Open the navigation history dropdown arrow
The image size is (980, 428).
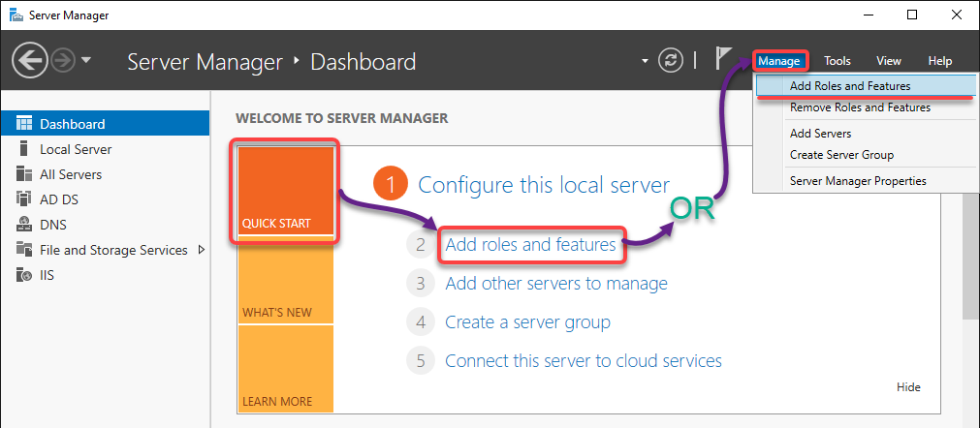(x=86, y=60)
